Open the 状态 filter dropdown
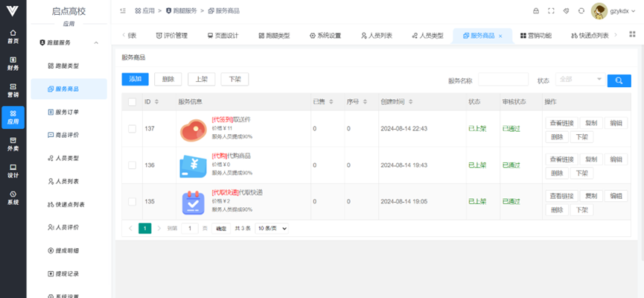The width and height of the screenshot is (644, 298). 579,80
